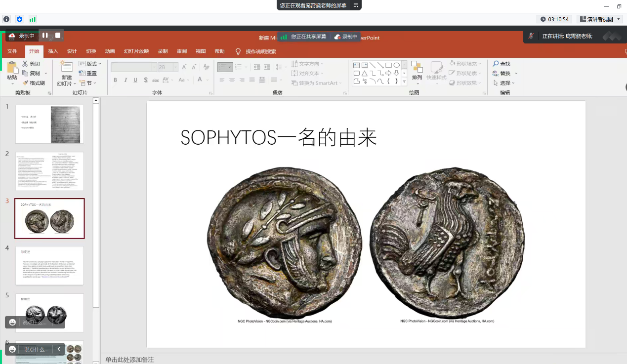Toggle Italic formatting button

[x=125, y=80]
